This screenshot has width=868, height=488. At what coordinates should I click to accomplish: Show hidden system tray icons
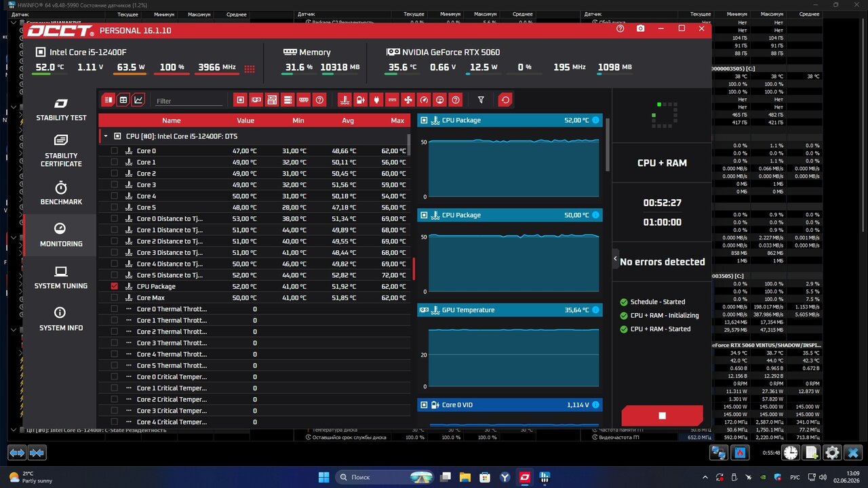click(x=706, y=476)
